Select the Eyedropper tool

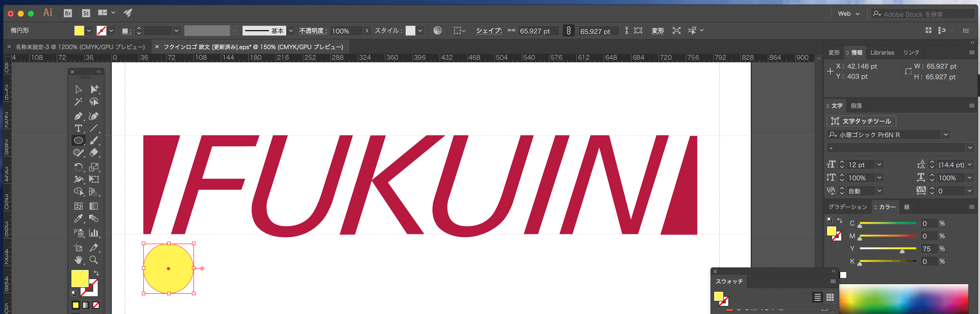[x=78, y=219]
